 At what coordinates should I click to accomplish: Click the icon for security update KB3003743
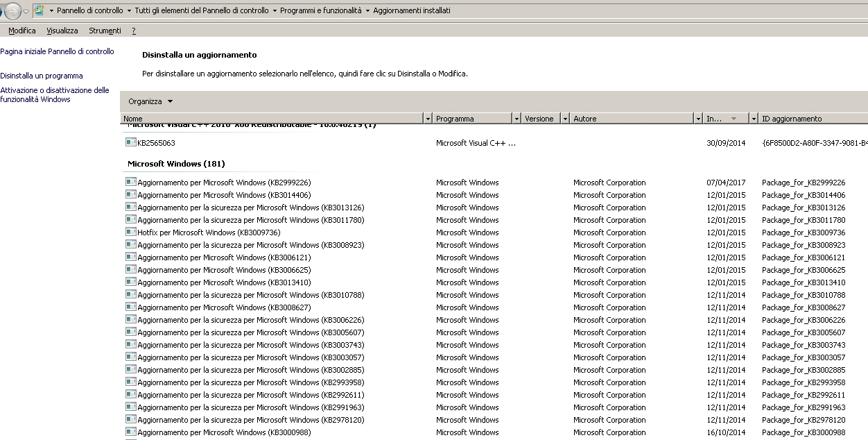tap(130, 344)
